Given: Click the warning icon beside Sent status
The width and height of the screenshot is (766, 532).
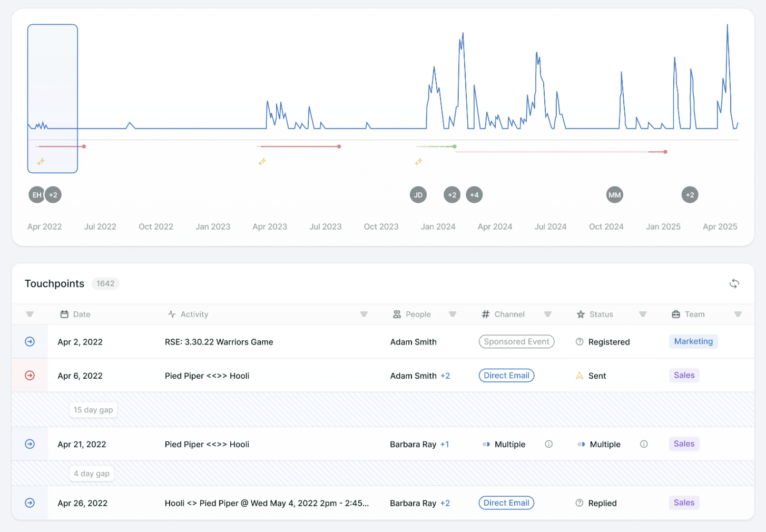Looking at the screenshot, I should click(x=579, y=375).
